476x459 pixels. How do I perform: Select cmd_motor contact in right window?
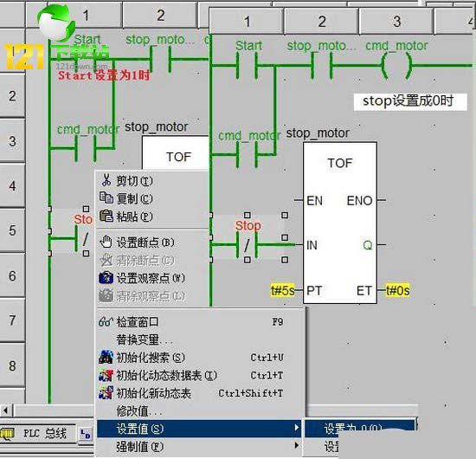point(248,154)
